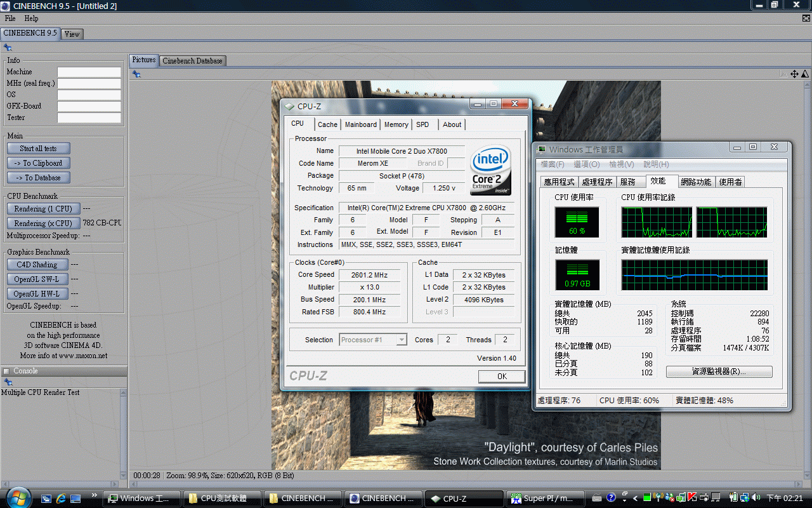Click the Core Speed value 2601.2 MHz

click(x=370, y=275)
